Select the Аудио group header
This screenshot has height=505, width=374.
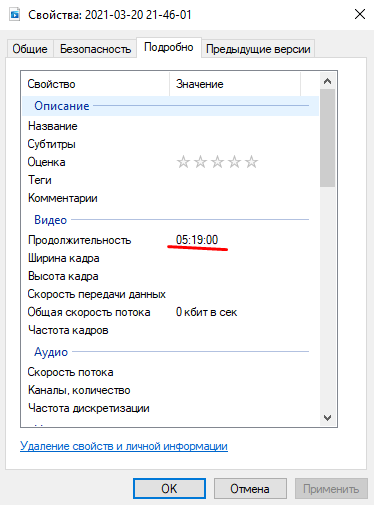click(x=170, y=352)
